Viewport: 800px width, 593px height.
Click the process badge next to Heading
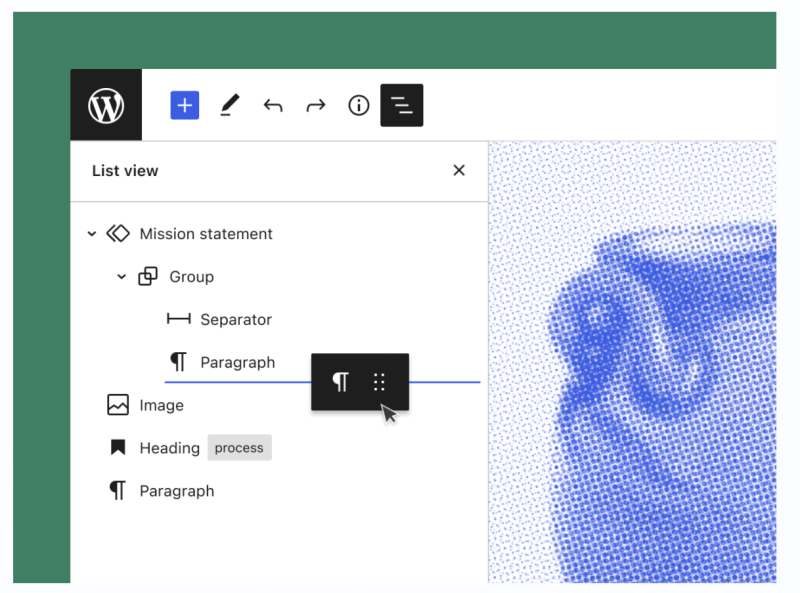click(239, 447)
